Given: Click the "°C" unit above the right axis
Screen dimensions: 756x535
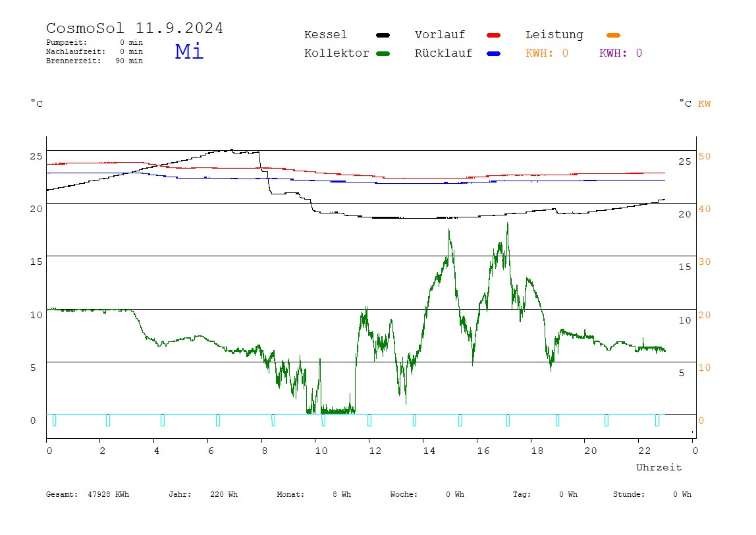Looking at the screenshot, I should tap(685, 103).
